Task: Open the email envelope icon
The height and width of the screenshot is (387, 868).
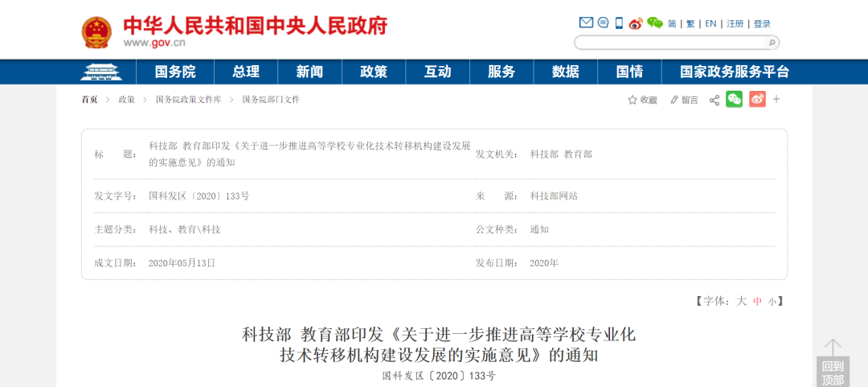Action: [586, 23]
